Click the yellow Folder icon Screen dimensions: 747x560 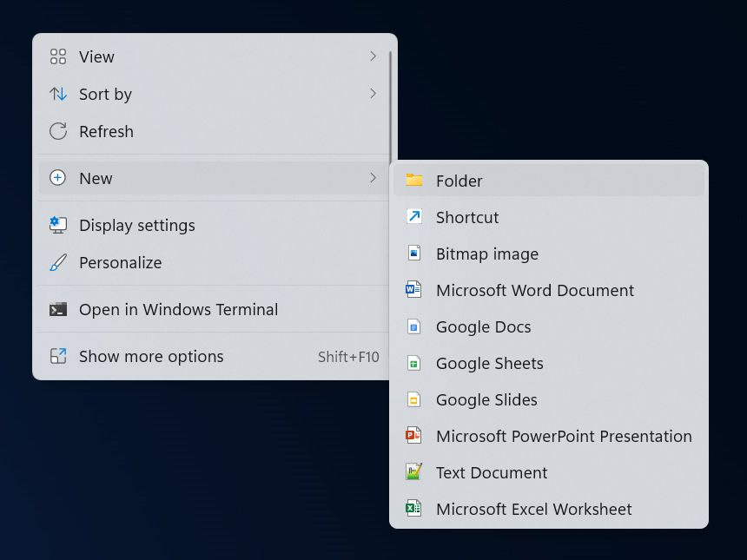point(414,181)
